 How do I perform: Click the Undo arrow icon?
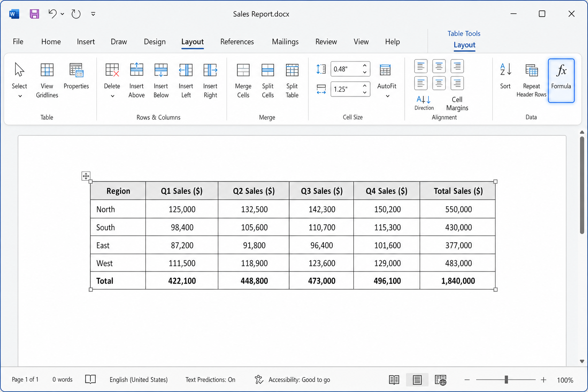click(52, 14)
